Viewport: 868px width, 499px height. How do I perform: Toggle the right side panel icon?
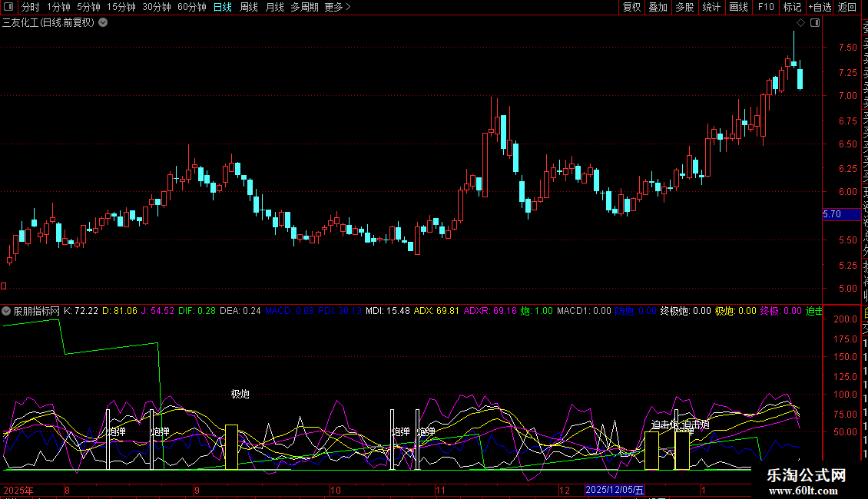coord(815,23)
